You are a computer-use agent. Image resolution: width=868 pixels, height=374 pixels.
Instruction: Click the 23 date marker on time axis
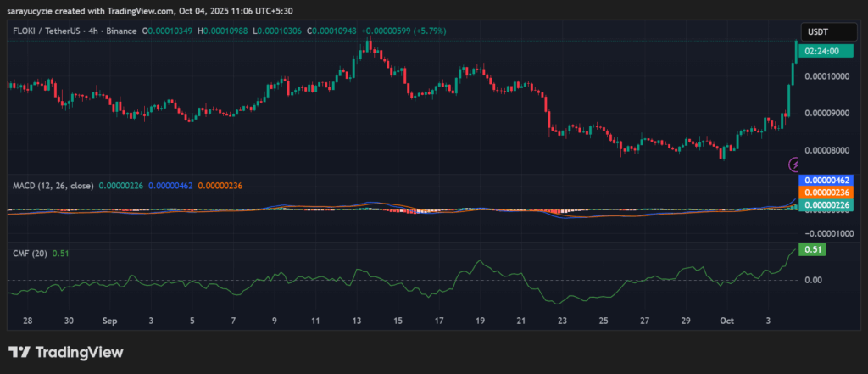click(562, 322)
